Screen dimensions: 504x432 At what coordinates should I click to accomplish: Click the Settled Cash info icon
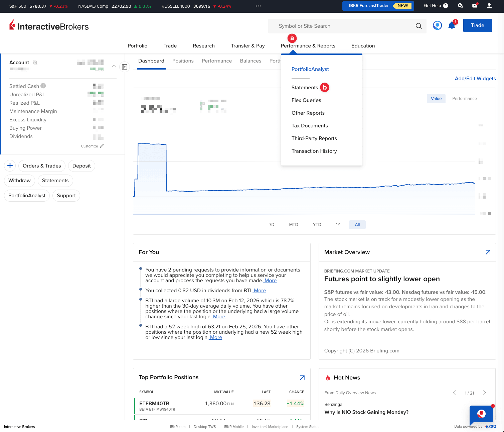click(x=43, y=86)
